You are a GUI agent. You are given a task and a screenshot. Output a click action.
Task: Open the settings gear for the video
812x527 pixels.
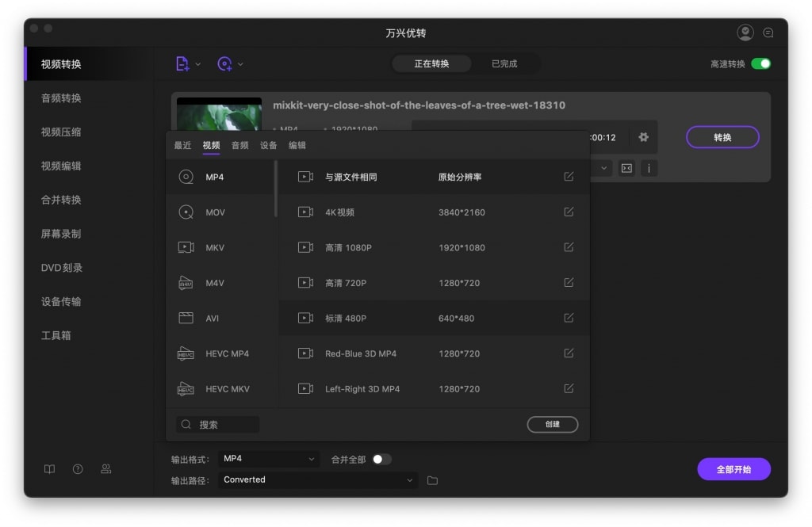(x=643, y=137)
